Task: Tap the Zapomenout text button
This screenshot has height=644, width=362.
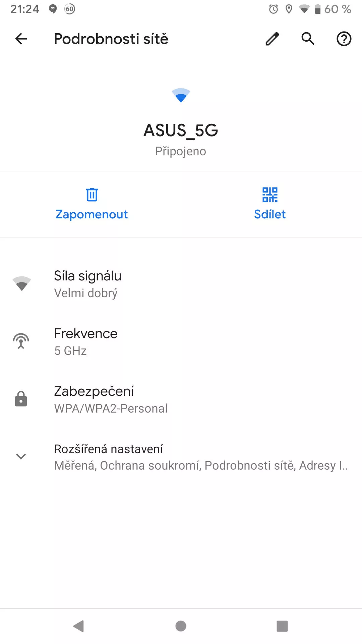Action: coord(92,214)
